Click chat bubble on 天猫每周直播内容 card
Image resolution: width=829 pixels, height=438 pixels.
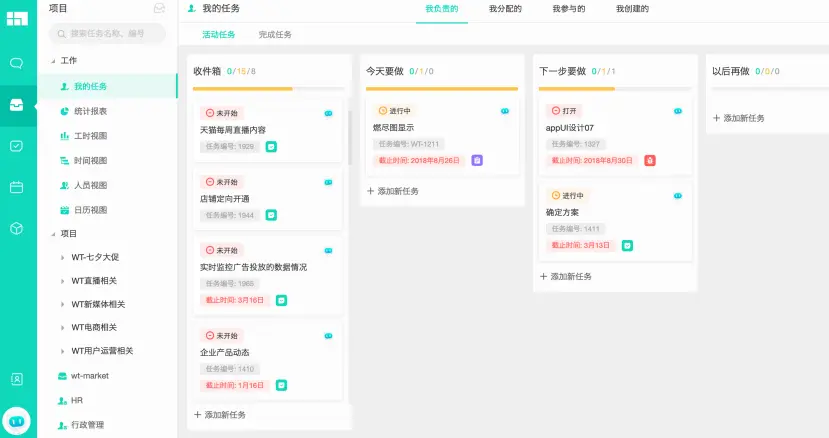point(328,113)
